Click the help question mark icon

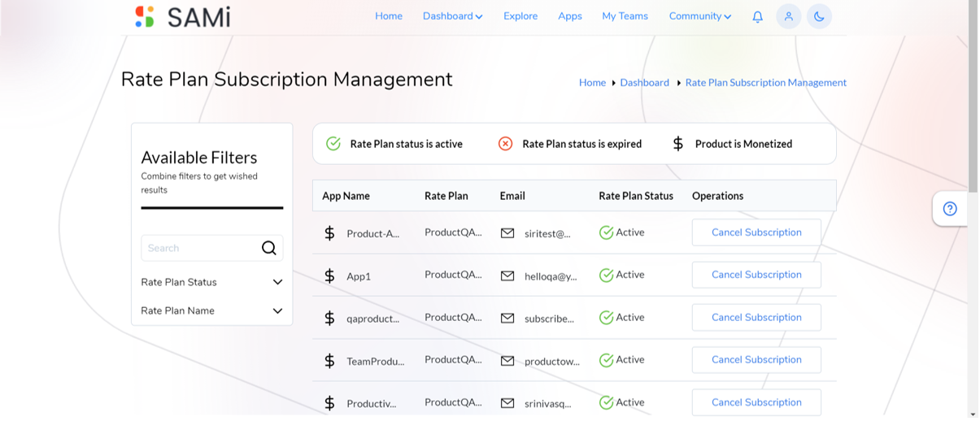tap(949, 209)
